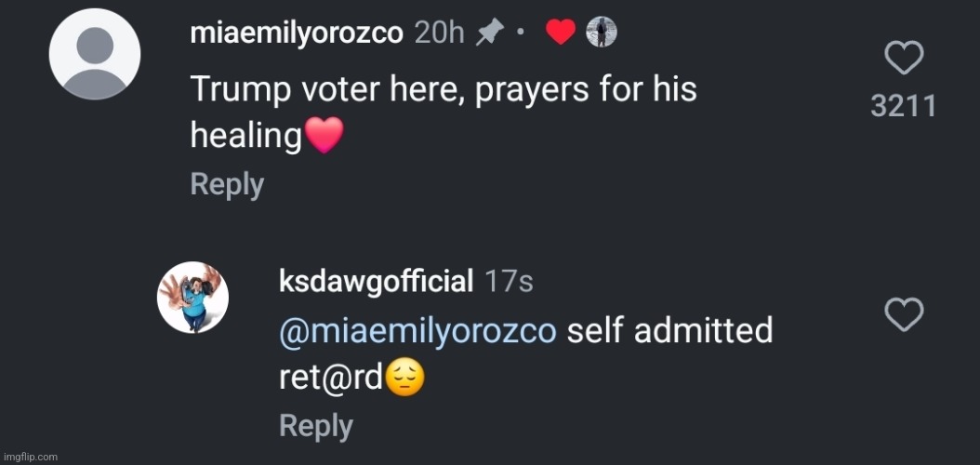View the 3211 likes count
The height and width of the screenshot is (465, 980).
coord(903,106)
